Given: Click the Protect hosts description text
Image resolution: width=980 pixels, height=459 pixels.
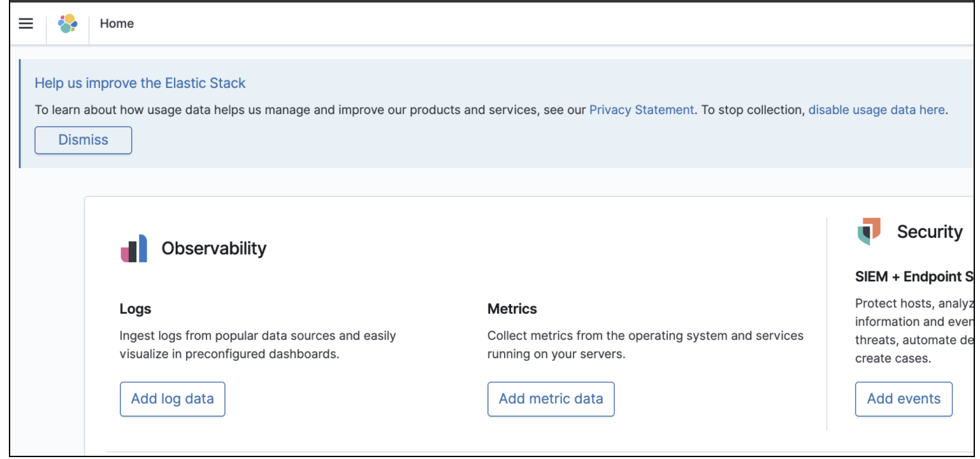Looking at the screenshot, I should (x=914, y=331).
